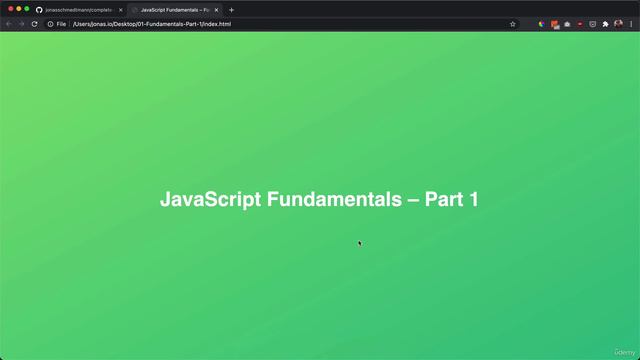Open the Chrome profile avatar
640x360 pixels.
click(618, 24)
